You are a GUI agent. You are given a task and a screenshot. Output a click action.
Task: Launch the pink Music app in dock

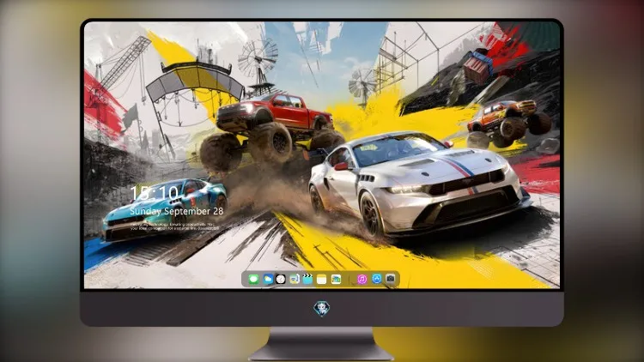pos(361,279)
